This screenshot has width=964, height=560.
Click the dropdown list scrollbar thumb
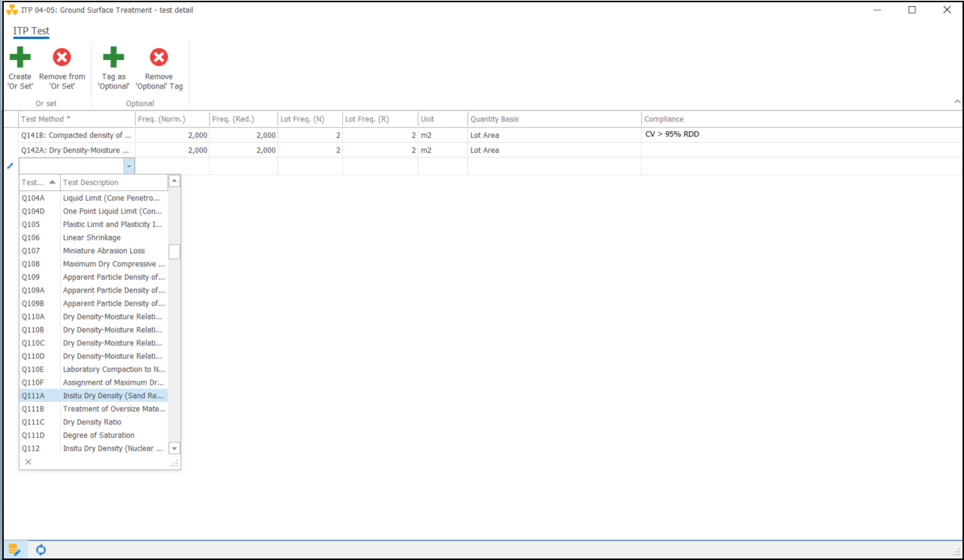coord(175,252)
